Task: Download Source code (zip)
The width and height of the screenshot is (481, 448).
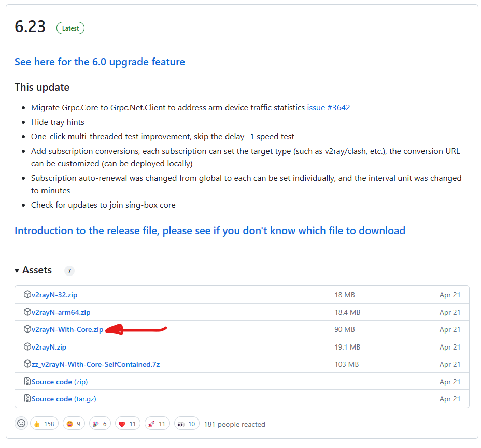Action: 60,382
